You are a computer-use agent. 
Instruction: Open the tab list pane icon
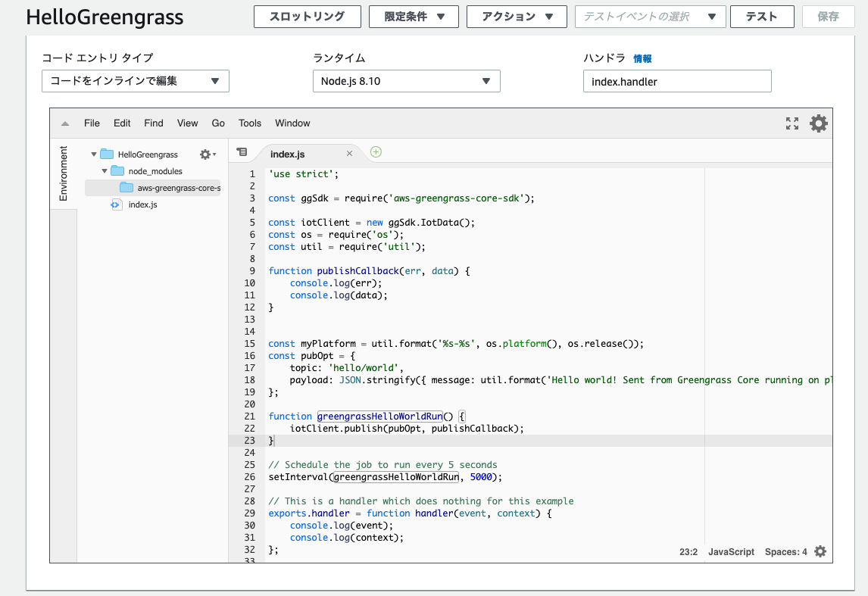tap(242, 151)
